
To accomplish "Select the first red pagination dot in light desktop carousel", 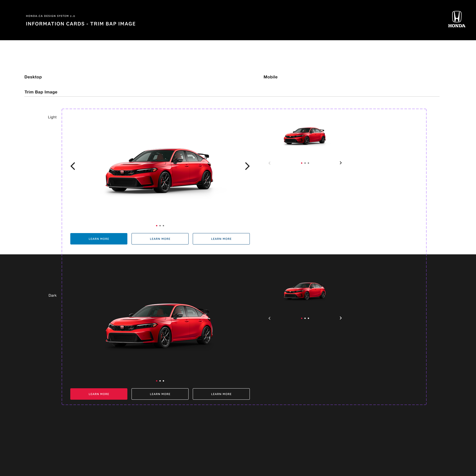I will click(157, 226).
